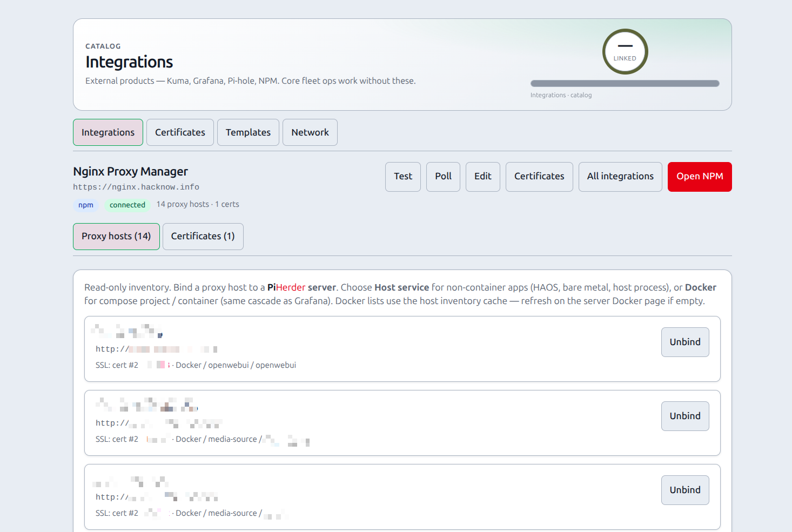
Task: Click the connected status badge
Action: click(x=127, y=205)
